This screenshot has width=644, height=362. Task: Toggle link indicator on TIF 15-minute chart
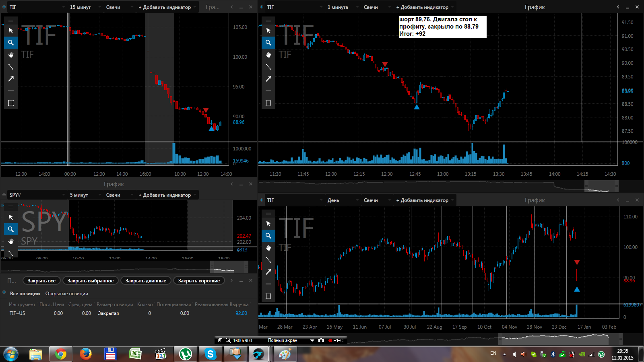coord(4,7)
